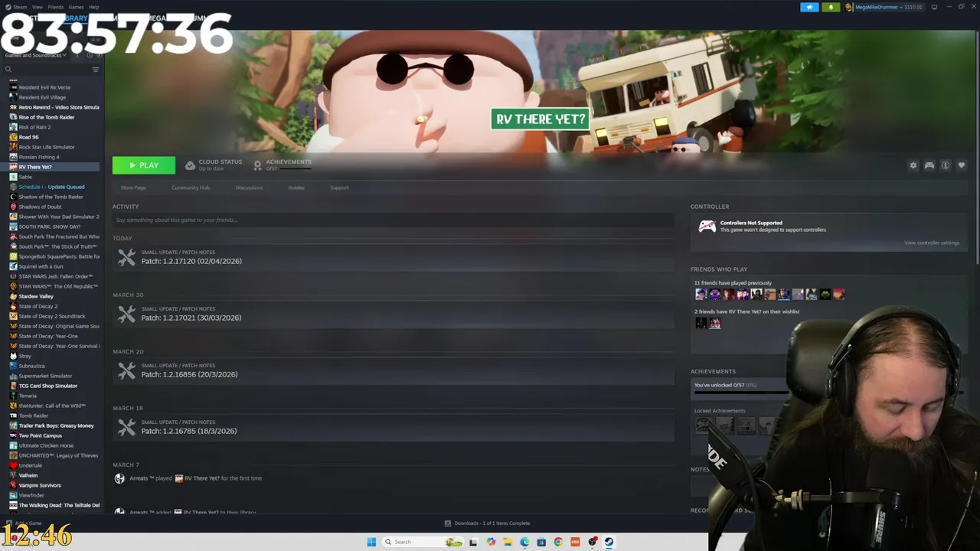Click the Cloud Status icon
This screenshot has height=551, width=980.
pyautogui.click(x=190, y=165)
